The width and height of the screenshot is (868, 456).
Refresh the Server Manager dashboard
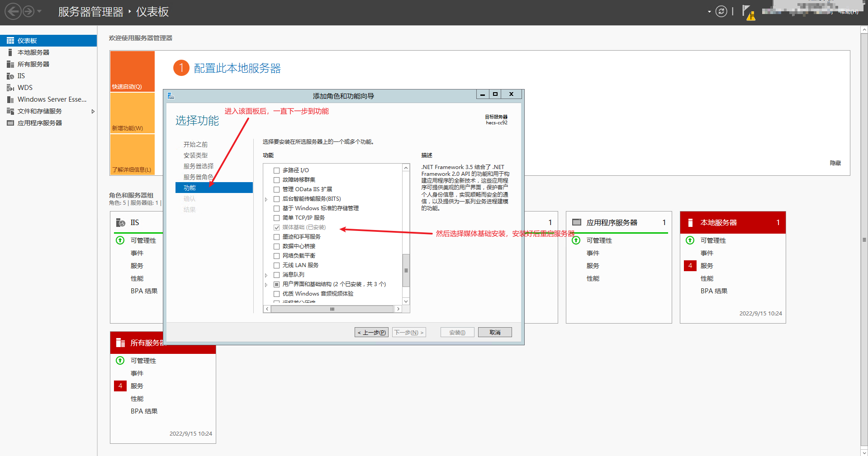click(721, 11)
